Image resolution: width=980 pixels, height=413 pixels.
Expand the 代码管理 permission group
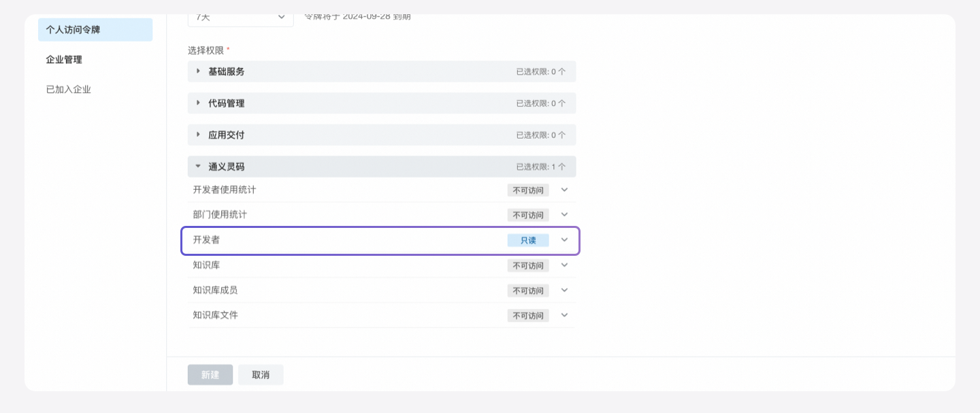coord(198,103)
